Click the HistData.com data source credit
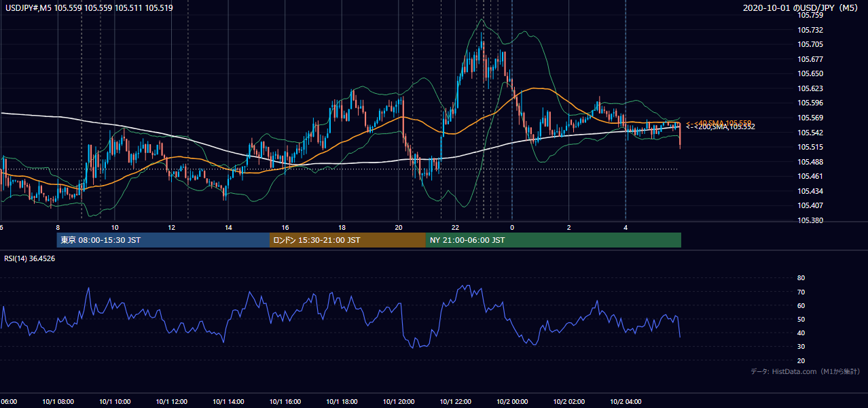The image size is (868, 408). click(806, 371)
